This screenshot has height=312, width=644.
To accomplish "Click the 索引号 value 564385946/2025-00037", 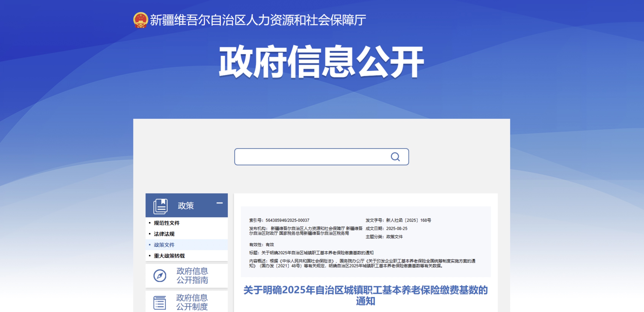I will 287,220.
